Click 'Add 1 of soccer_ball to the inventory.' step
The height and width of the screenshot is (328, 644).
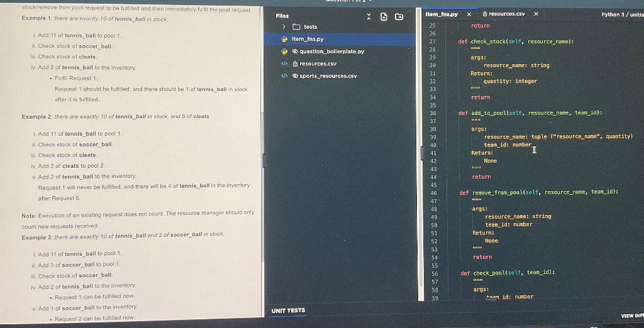point(87,307)
